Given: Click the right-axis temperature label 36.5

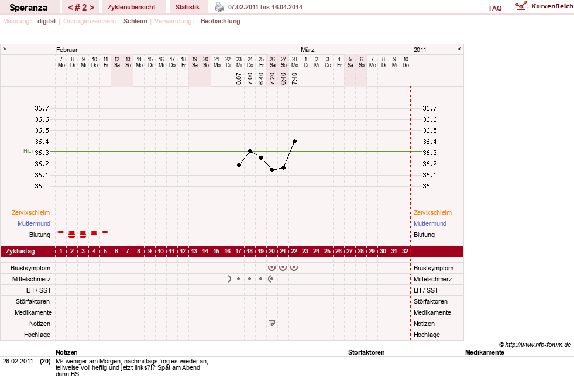Looking at the screenshot, I should (429, 130).
